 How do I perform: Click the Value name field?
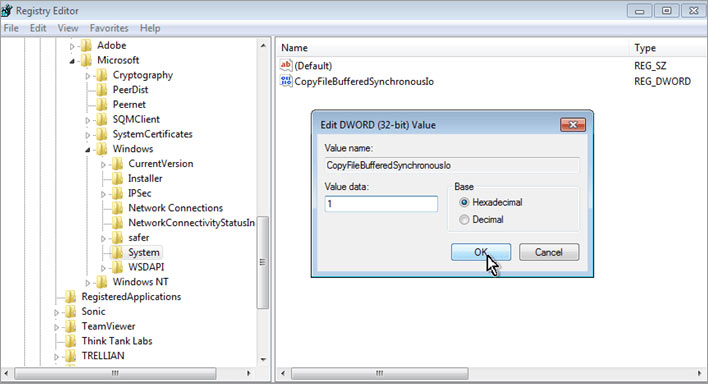pos(452,165)
